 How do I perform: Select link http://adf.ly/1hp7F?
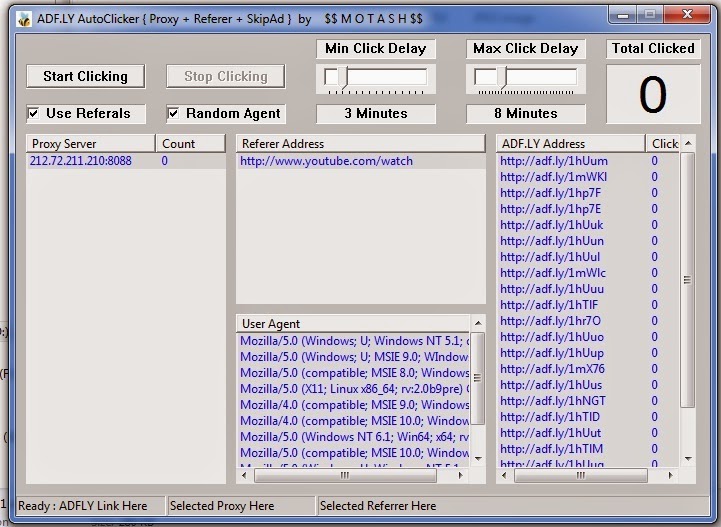point(550,193)
